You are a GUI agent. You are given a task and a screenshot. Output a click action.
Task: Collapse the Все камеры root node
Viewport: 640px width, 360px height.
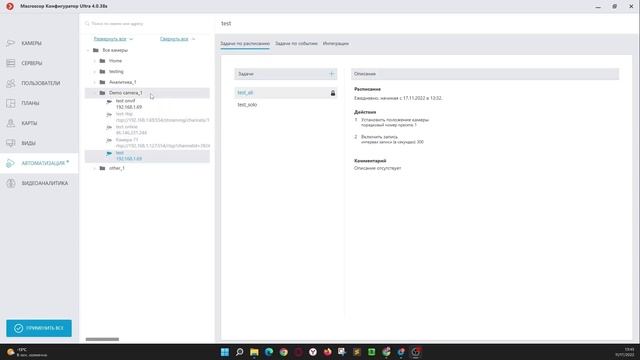coord(88,50)
